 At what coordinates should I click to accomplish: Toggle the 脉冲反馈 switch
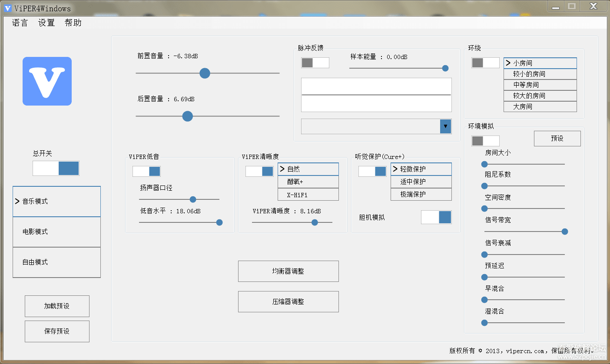click(315, 63)
